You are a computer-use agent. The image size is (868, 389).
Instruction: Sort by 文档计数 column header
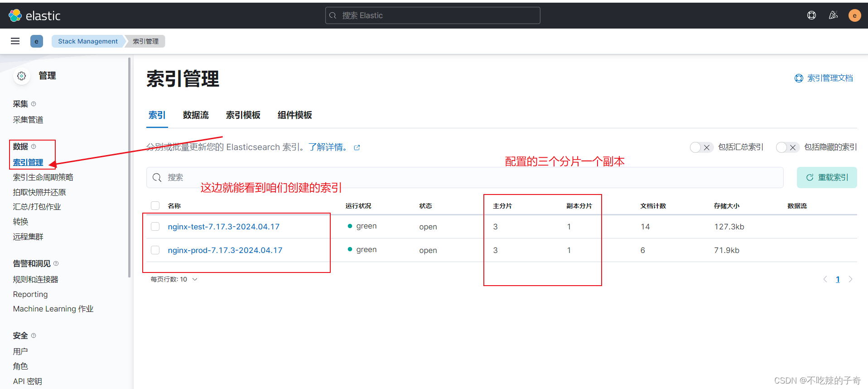(x=653, y=206)
